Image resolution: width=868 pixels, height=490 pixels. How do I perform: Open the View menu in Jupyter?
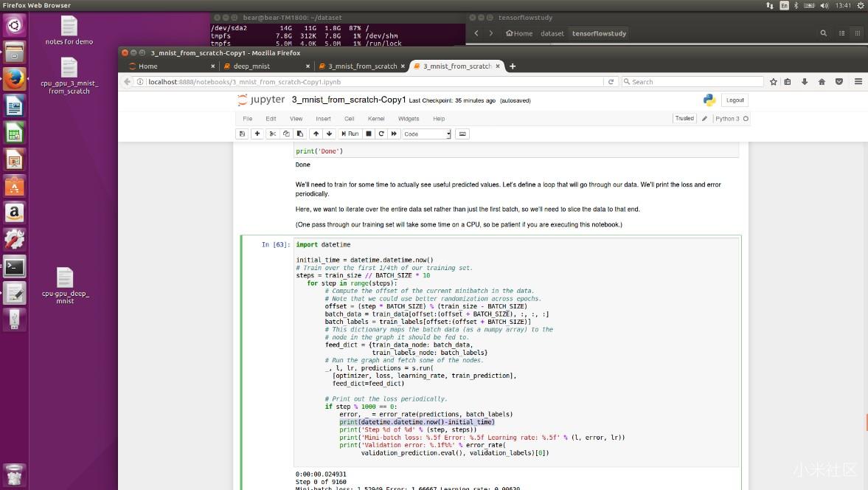(x=296, y=119)
